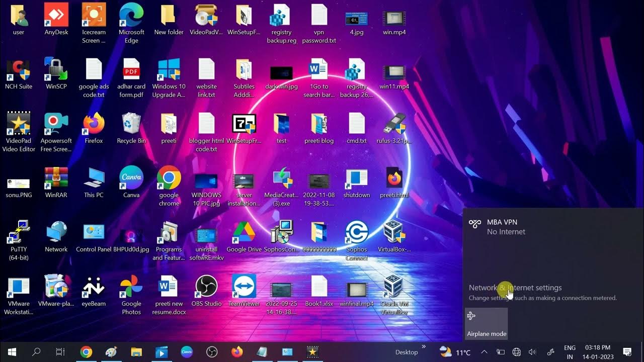
Task: Switch ENG IN input language
Action: pyautogui.click(x=570, y=352)
